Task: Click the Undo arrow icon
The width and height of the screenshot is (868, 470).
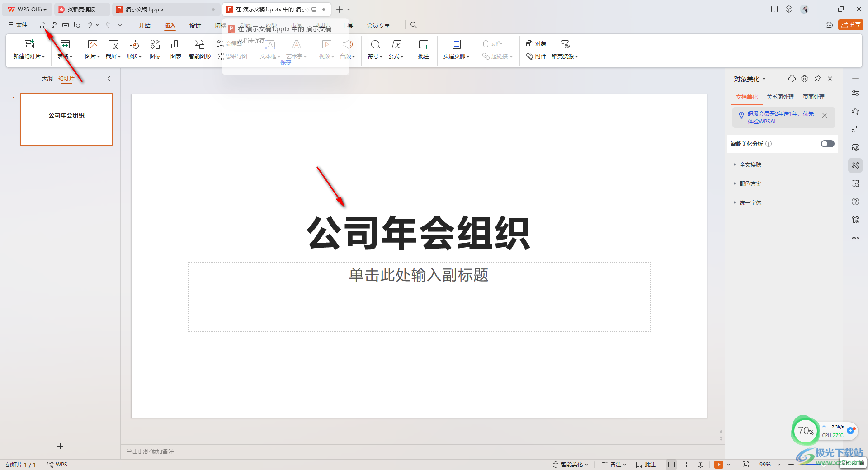Action: coord(90,25)
